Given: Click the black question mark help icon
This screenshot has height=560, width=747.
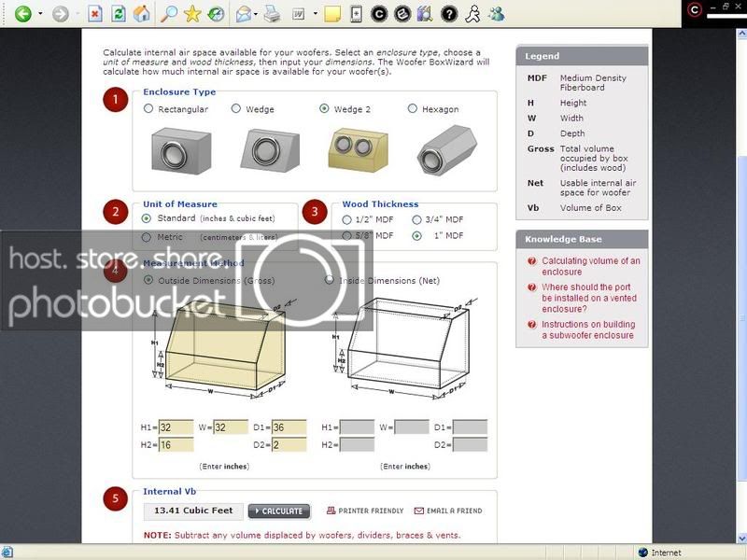Looking at the screenshot, I should click(449, 14).
